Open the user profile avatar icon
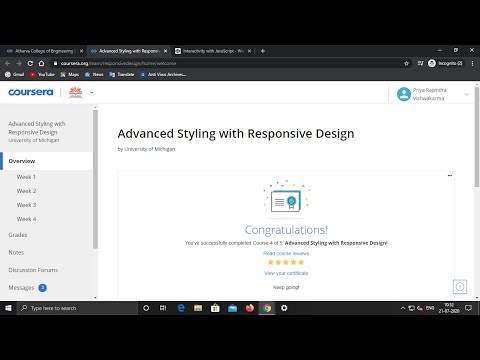 (x=404, y=94)
